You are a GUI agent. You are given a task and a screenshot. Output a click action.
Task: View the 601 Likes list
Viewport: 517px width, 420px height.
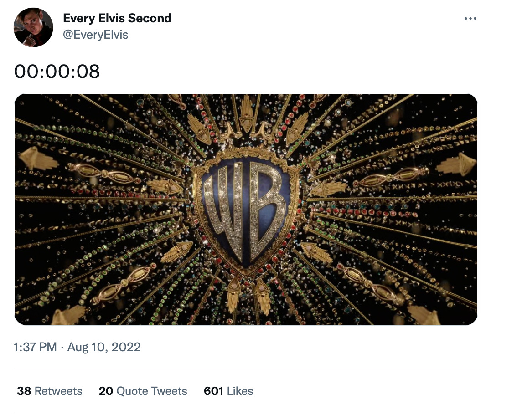pos(228,391)
